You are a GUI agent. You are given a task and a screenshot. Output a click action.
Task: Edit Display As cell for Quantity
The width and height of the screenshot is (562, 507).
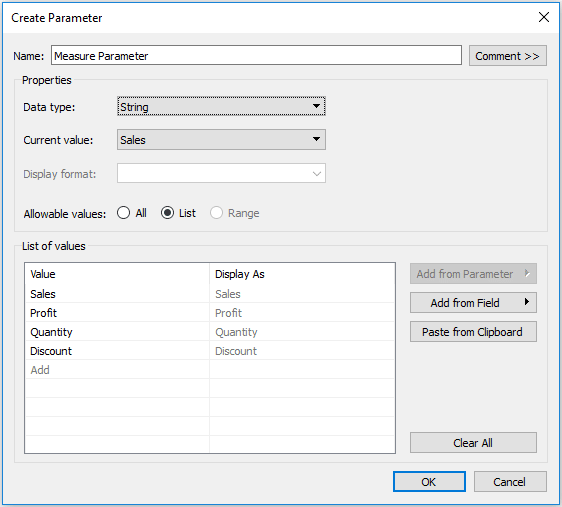click(302, 332)
